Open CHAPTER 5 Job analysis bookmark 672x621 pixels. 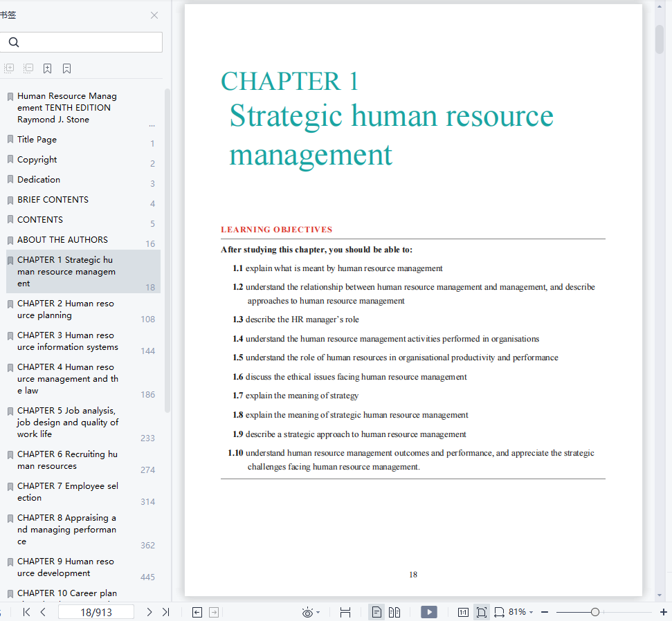click(x=68, y=423)
